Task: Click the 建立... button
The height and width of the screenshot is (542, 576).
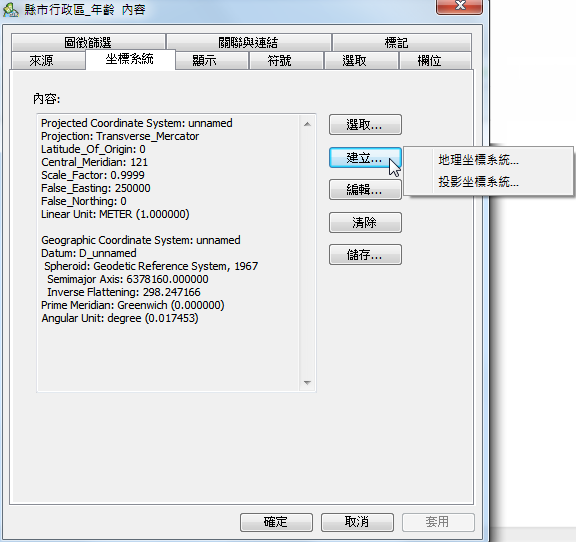Action: tap(365, 158)
